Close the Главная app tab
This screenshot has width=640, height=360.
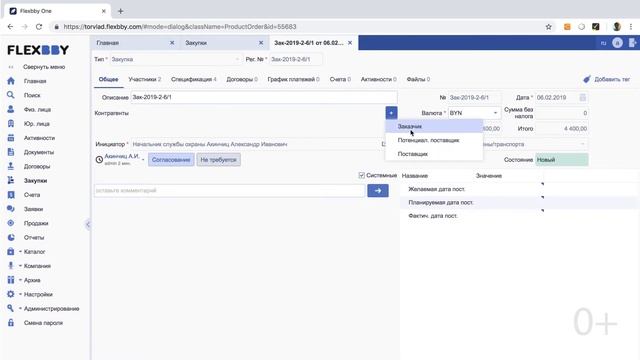[172, 43]
